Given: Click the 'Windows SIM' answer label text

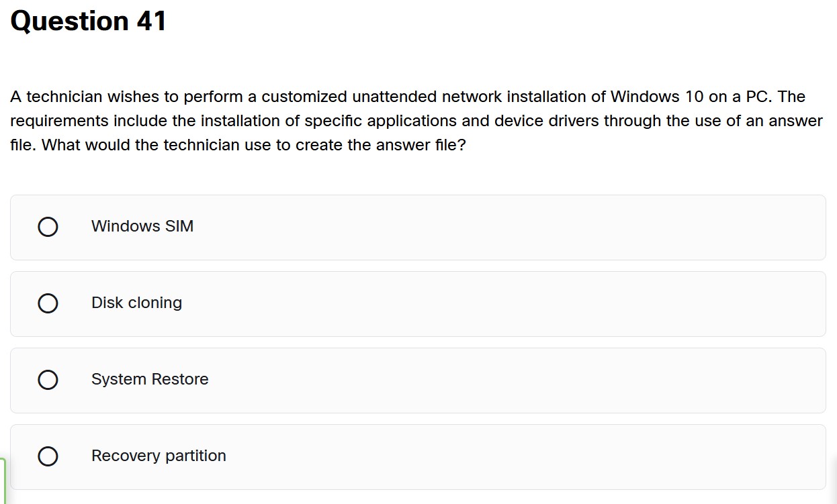Looking at the screenshot, I should pyautogui.click(x=142, y=227).
